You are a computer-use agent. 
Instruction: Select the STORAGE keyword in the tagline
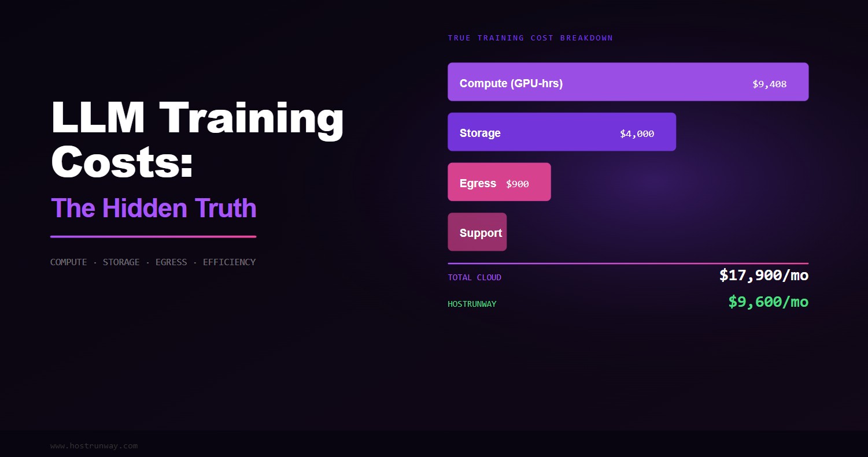(x=121, y=262)
